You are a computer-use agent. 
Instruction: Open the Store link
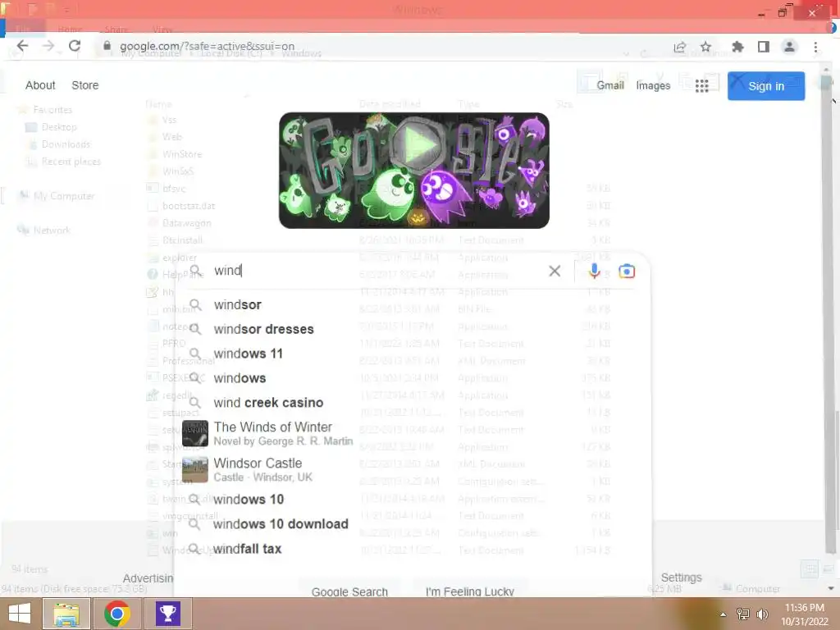click(85, 85)
